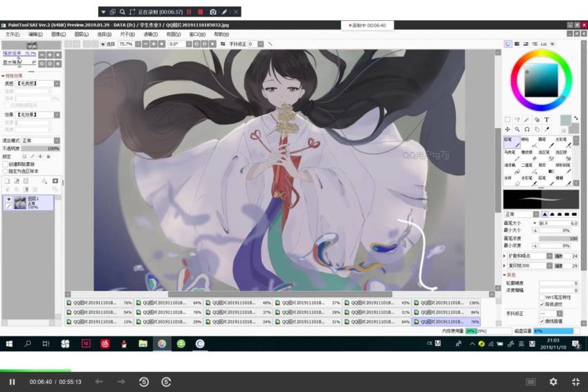Select the Hand pan tool
This screenshot has height=392, width=588.
(537, 129)
